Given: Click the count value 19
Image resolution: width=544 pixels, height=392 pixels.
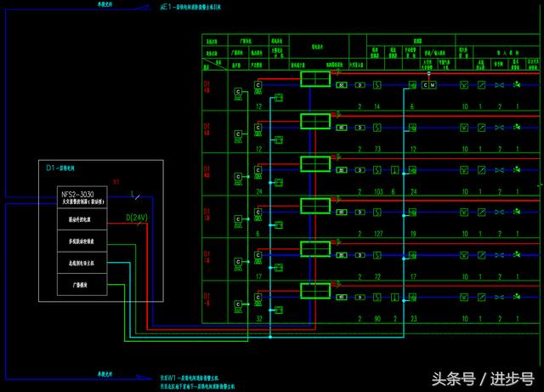Looking at the screenshot, I should point(413,234).
